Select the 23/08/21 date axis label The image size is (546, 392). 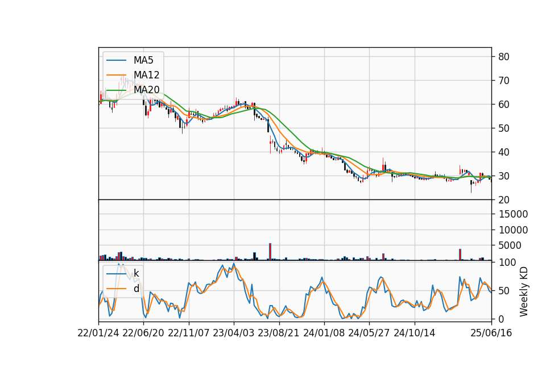pos(279,333)
